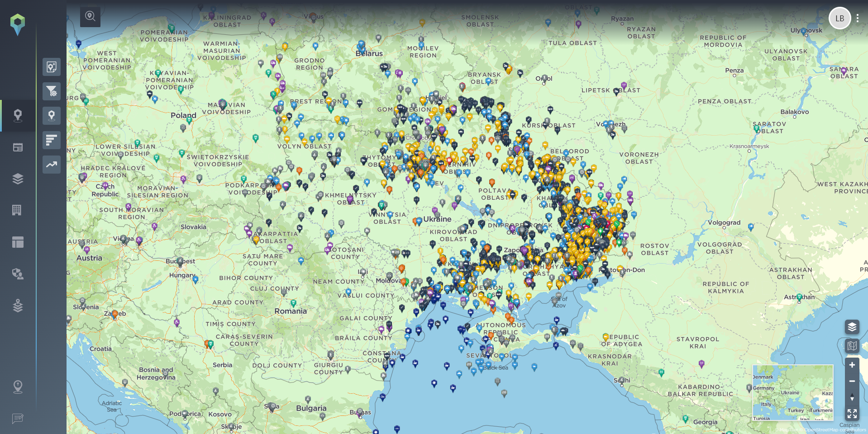The height and width of the screenshot is (434, 868).
Task: Click the overview minimap thumbnail
Action: coord(793,393)
